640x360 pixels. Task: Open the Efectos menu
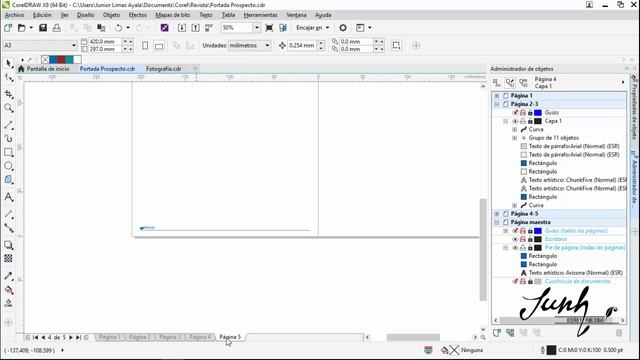coord(138,15)
